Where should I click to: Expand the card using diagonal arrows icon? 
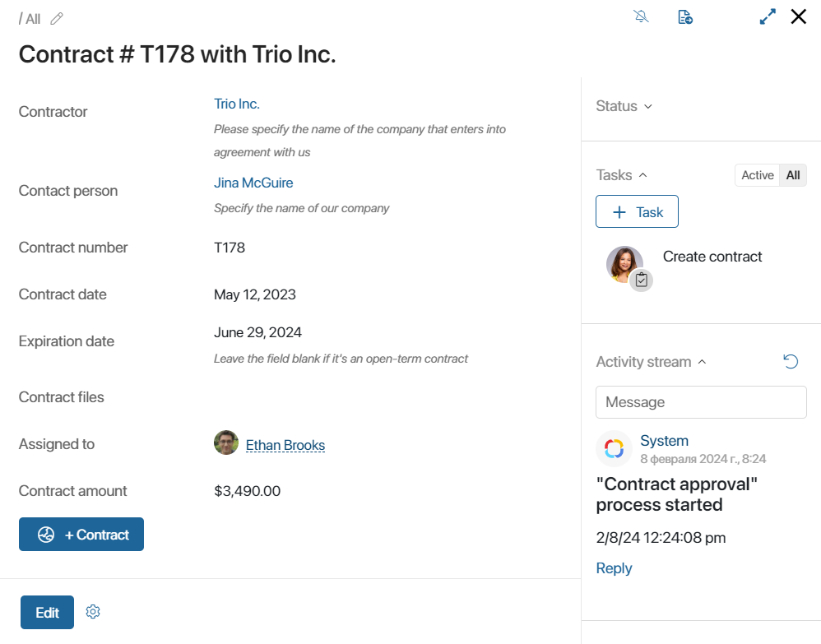point(768,16)
